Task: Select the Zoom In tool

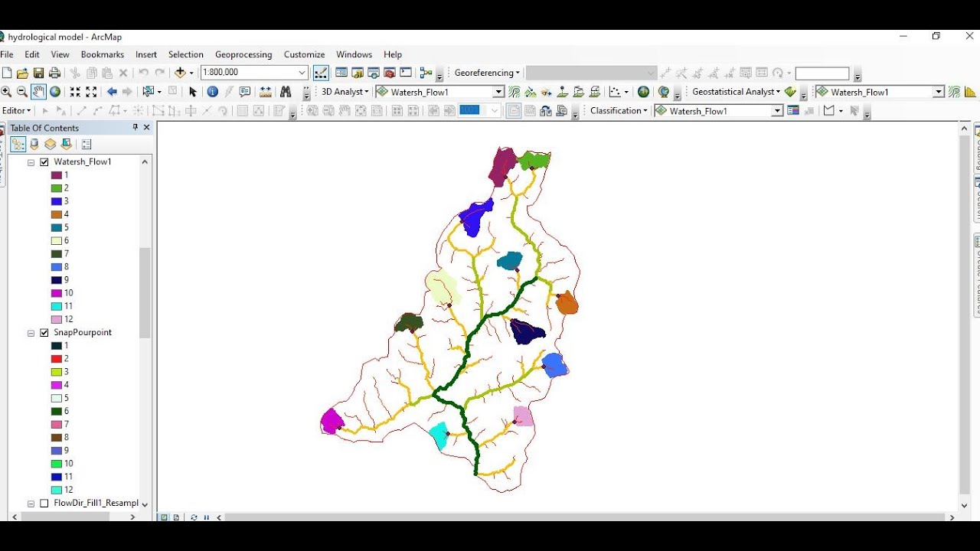Action: (6, 92)
